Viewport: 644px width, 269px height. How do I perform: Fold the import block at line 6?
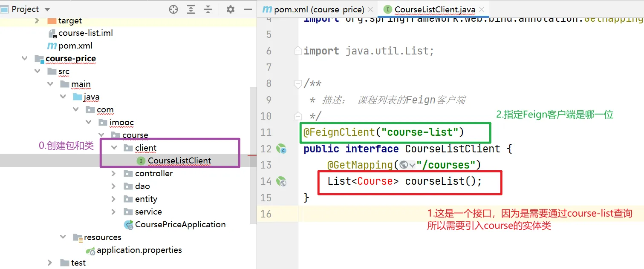point(298,51)
